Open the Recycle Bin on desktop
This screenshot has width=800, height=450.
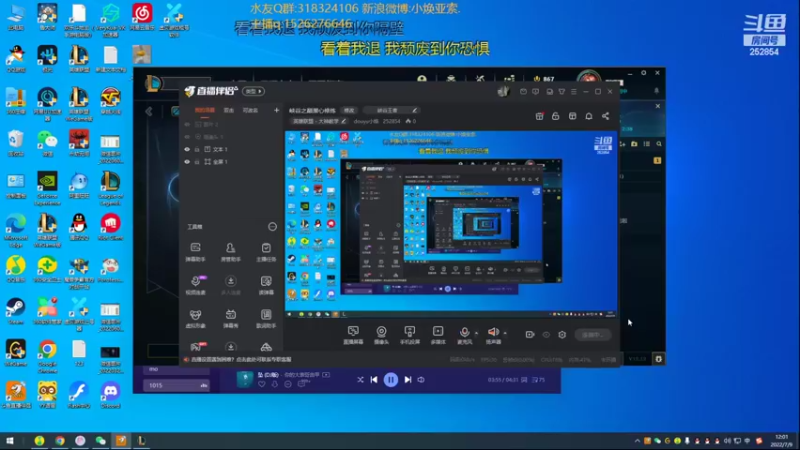pos(16,142)
